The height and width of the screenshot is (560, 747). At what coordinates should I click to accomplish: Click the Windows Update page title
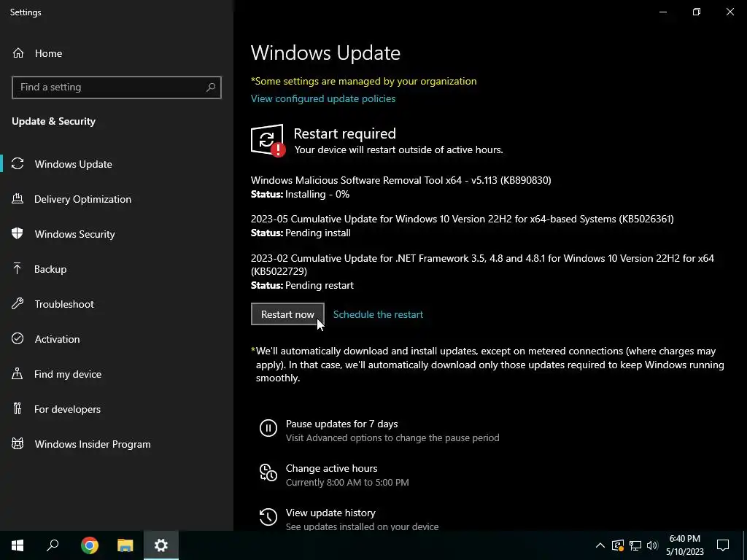(x=325, y=52)
